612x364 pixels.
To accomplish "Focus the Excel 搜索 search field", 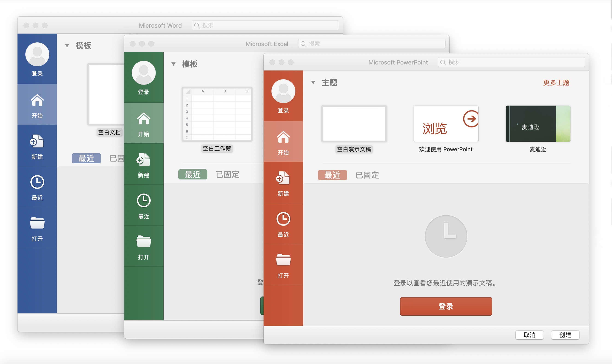I will pos(372,44).
